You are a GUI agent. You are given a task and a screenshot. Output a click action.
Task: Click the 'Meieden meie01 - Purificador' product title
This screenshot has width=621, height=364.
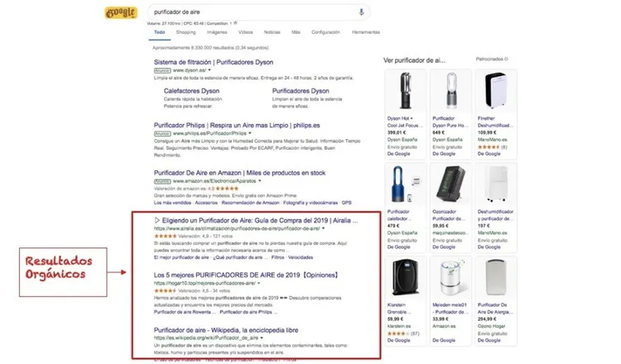(450, 309)
